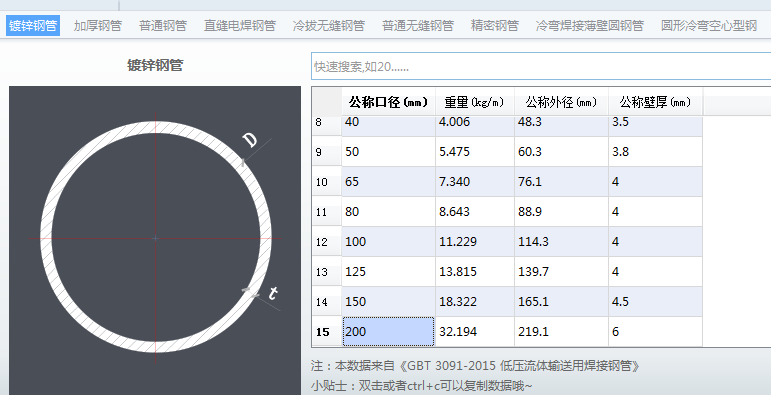This screenshot has width=771, height=395.
Task: Select the 普通无缝钢管 tab
Action: (418, 26)
